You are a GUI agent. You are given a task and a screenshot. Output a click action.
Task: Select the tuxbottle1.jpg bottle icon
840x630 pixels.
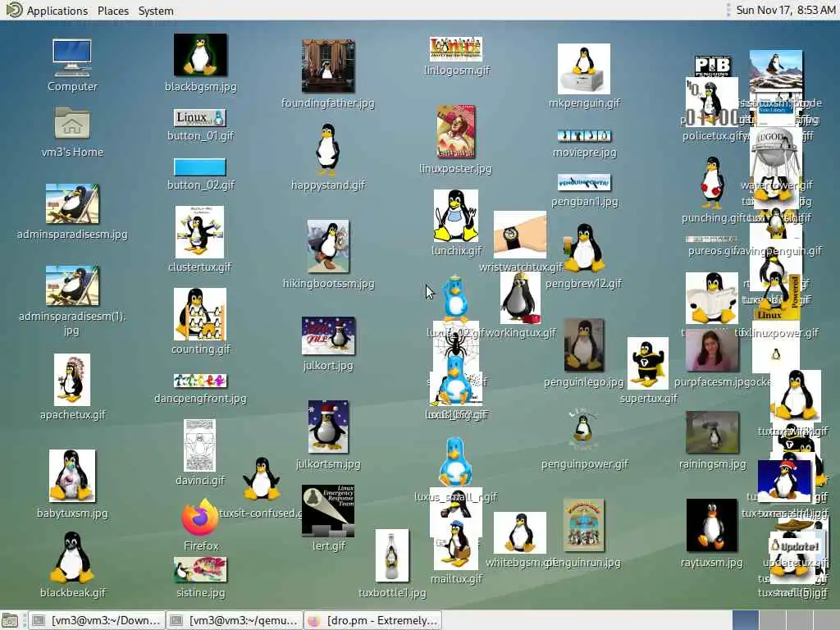pos(391,555)
